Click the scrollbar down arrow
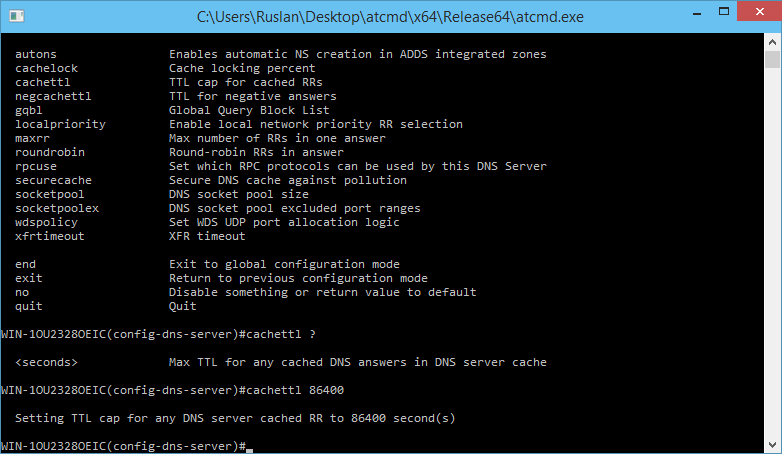Image resolution: width=782 pixels, height=454 pixels. click(773, 444)
